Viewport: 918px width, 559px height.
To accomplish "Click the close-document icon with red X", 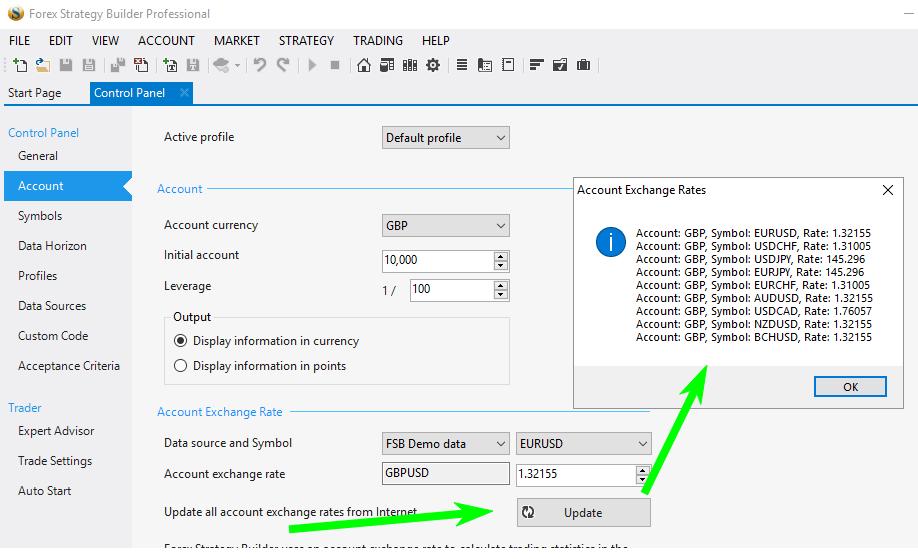I will point(141,65).
